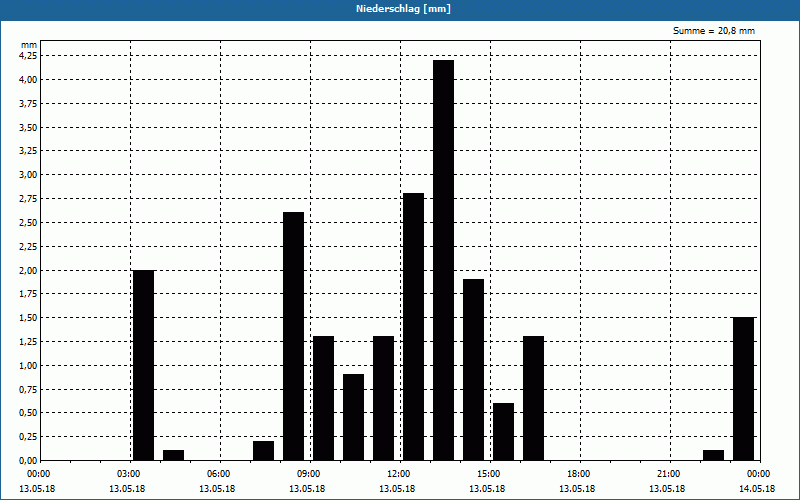Viewport: 800px width, 500px height.
Task: Click the 13.05.18 date under 18:00
Action: pos(577,489)
